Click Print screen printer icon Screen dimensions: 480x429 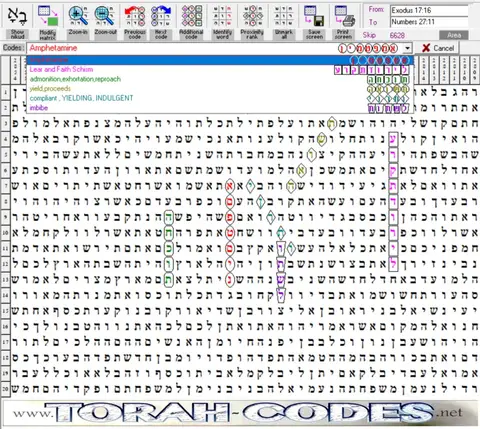pos(344,16)
